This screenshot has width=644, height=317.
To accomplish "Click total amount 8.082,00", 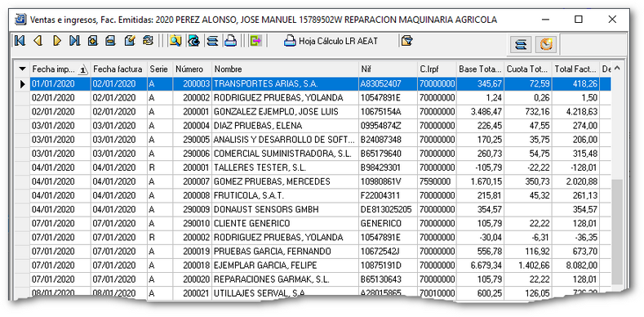I will pyautogui.click(x=575, y=266).
